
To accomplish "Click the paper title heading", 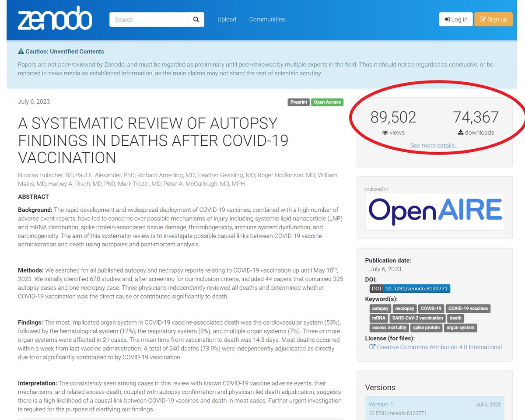I will (x=153, y=140).
